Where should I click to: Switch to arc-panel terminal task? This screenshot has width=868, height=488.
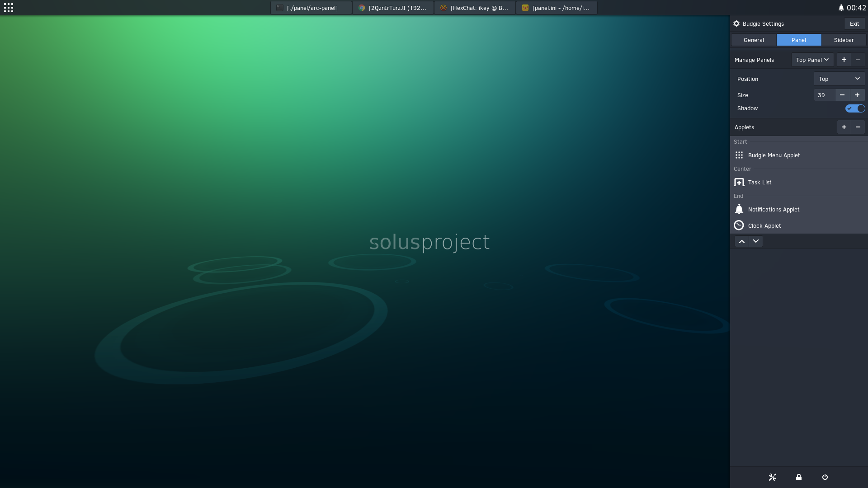[x=311, y=8]
